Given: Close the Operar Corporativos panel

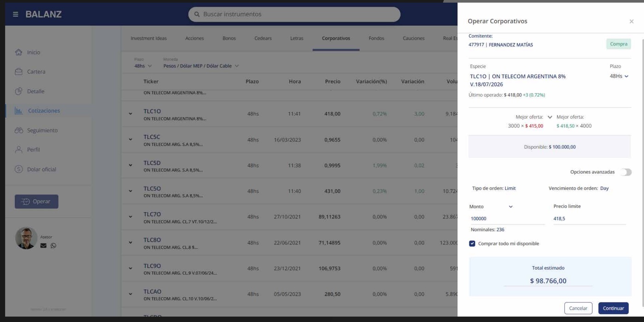Looking at the screenshot, I should (632, 21).
